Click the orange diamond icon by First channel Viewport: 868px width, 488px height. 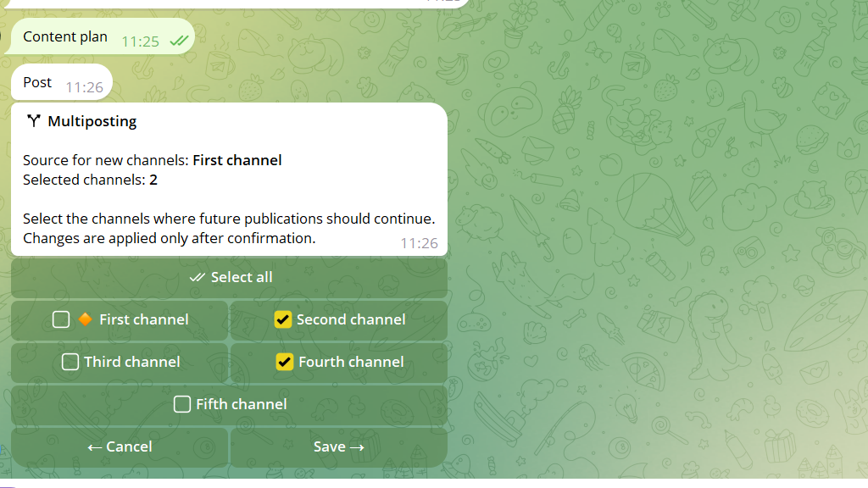pyautogui.click(x=86, y=319)
